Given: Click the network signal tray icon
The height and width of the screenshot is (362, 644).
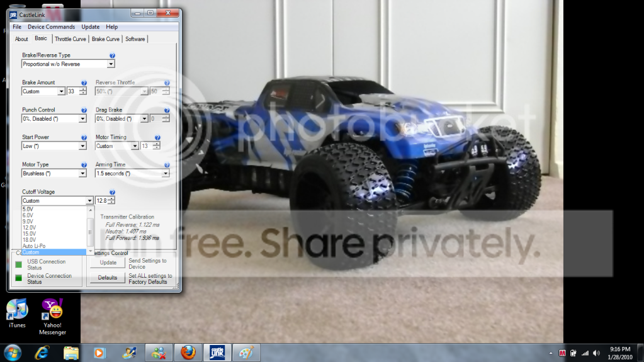Looking at the screenshot, I should 585,353.
